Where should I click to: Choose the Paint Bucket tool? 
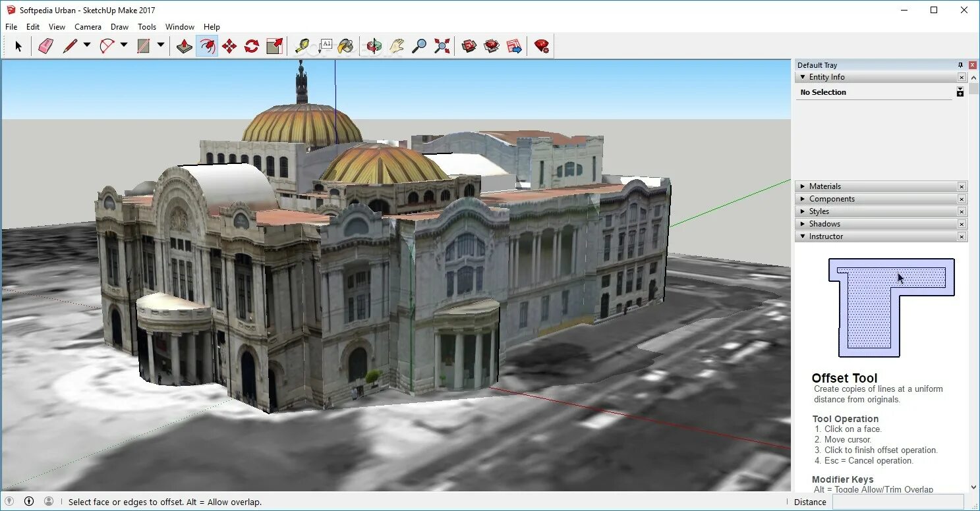[x=346, y=46]
